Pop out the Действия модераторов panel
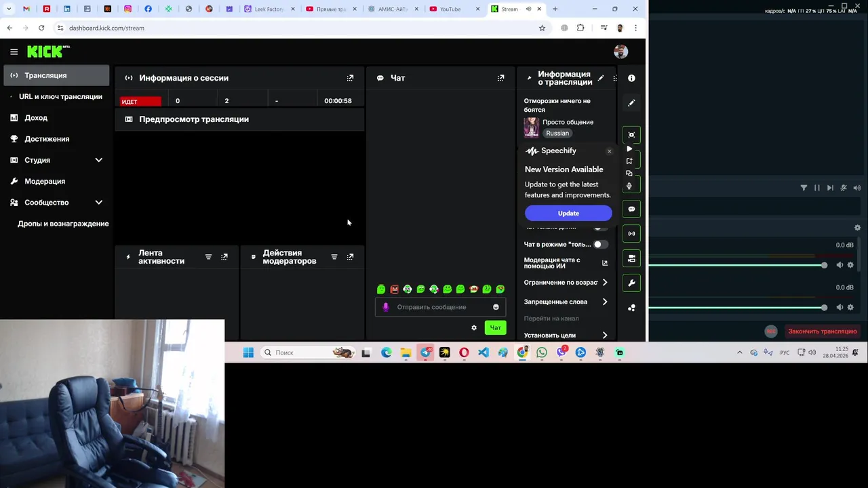 pos(350,257)
